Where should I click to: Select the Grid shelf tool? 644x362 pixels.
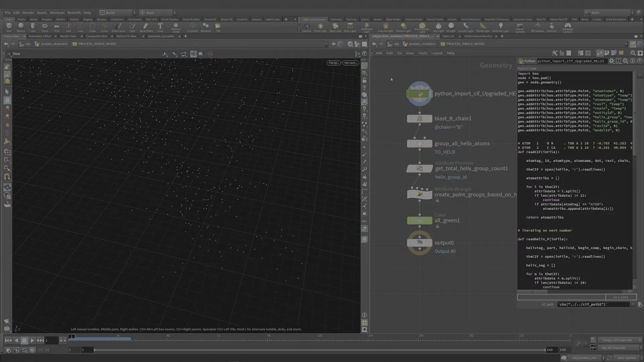(56, 27)
